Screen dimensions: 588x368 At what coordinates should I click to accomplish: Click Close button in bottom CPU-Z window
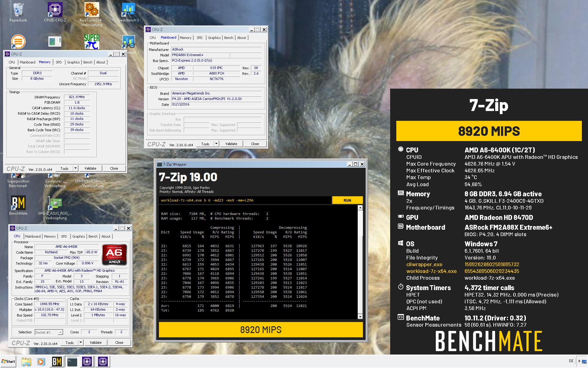[119, 343]
